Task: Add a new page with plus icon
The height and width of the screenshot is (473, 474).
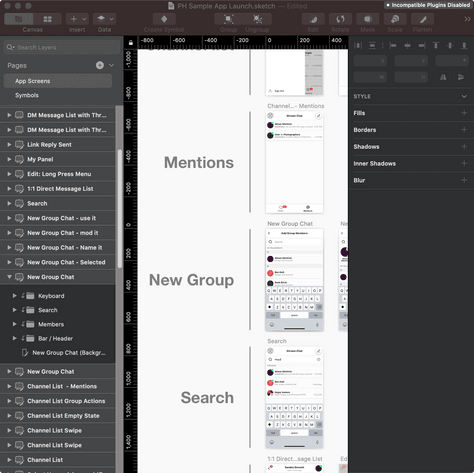Action: pyautogui.click(x=100, y=65)
